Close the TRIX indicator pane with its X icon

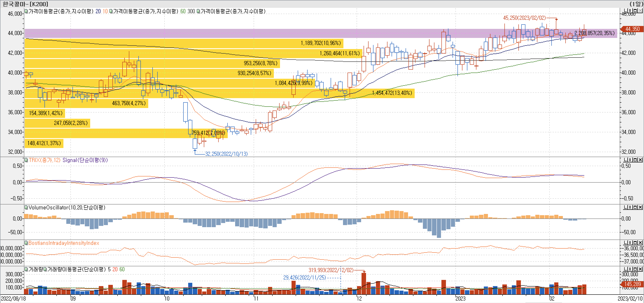640,160
